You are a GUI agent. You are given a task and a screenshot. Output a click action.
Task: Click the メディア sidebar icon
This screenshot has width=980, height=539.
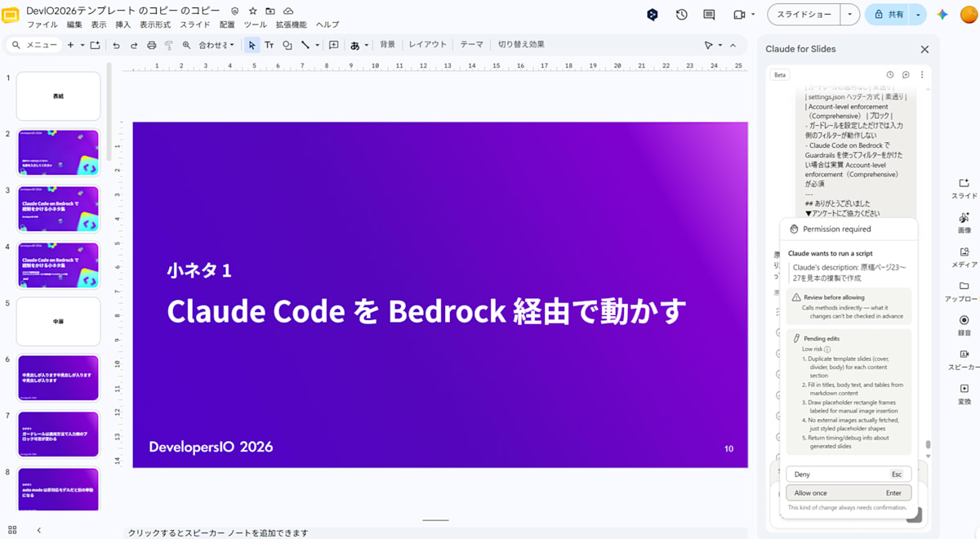pyautogui.click(x=964, y=256)
